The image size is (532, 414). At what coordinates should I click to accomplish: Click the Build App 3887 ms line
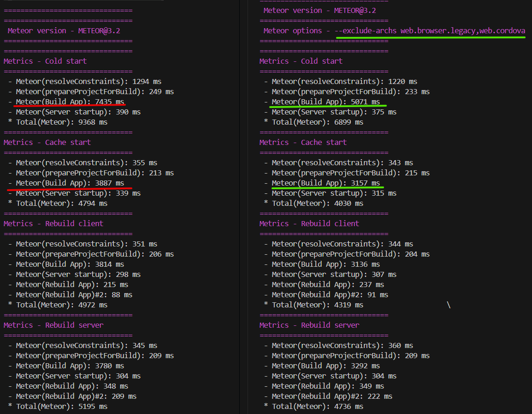[66, 183]
